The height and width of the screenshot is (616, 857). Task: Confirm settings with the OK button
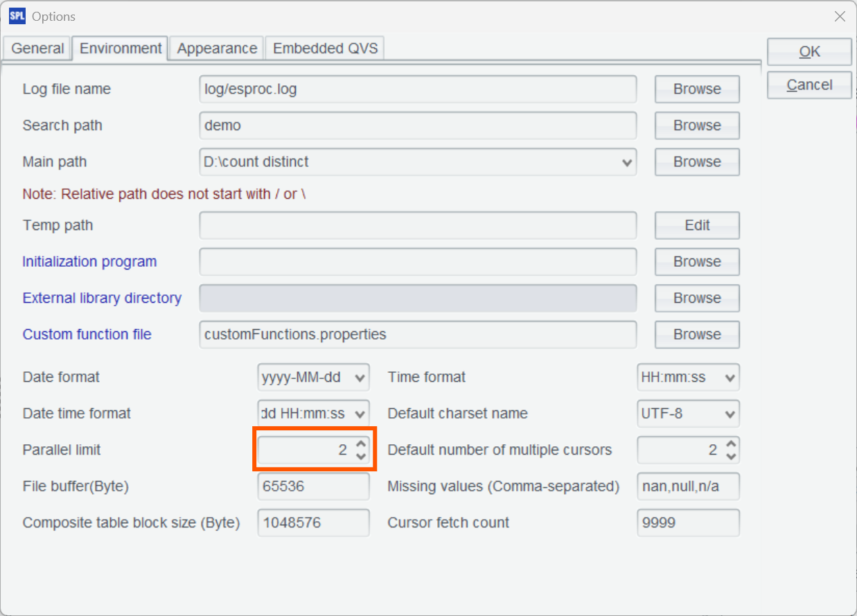click(809, 51)
